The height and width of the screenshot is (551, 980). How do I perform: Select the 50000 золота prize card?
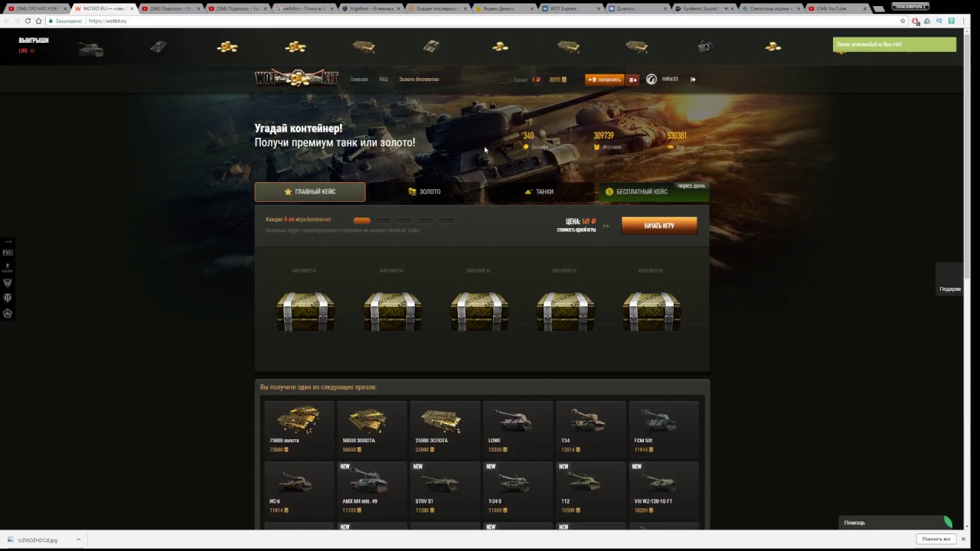point(372,429)
